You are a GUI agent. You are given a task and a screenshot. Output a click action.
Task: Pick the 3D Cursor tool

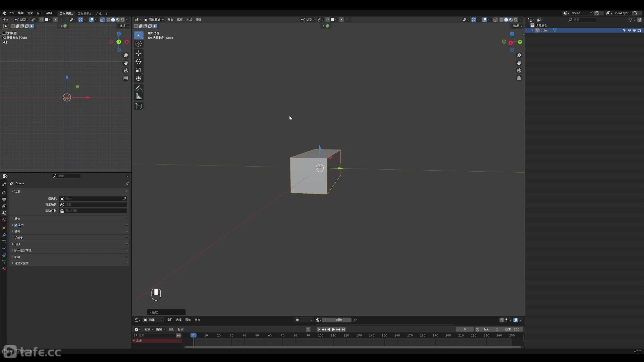(x=139, y=44)
